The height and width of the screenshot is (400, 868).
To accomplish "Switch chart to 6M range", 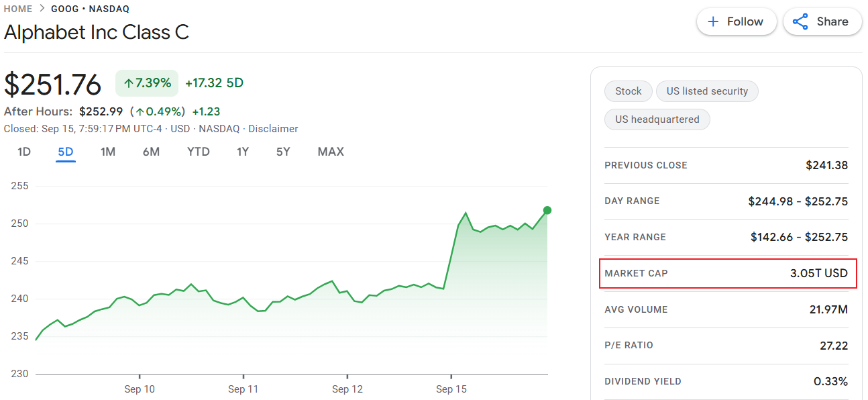I will click(151, 152).
